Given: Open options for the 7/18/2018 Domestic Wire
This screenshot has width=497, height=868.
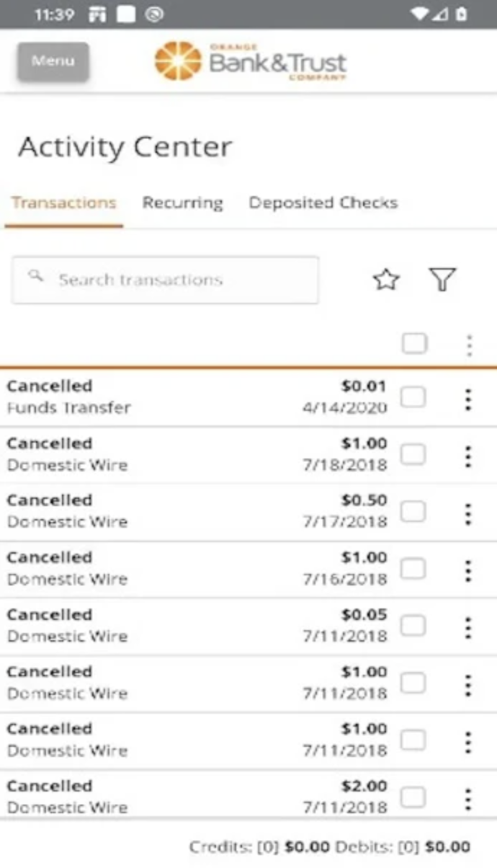Looking at the screenshot, I should click(x=468, y=456).
